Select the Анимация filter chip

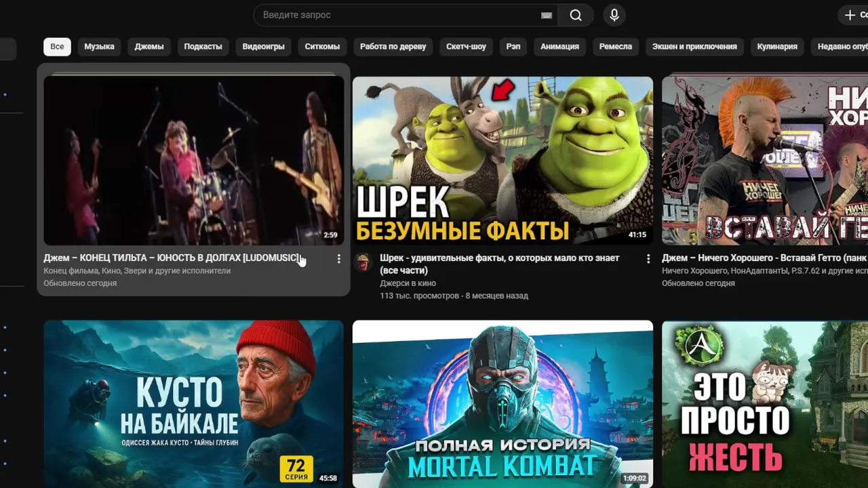pyautogui.click(x=559, y=46)
